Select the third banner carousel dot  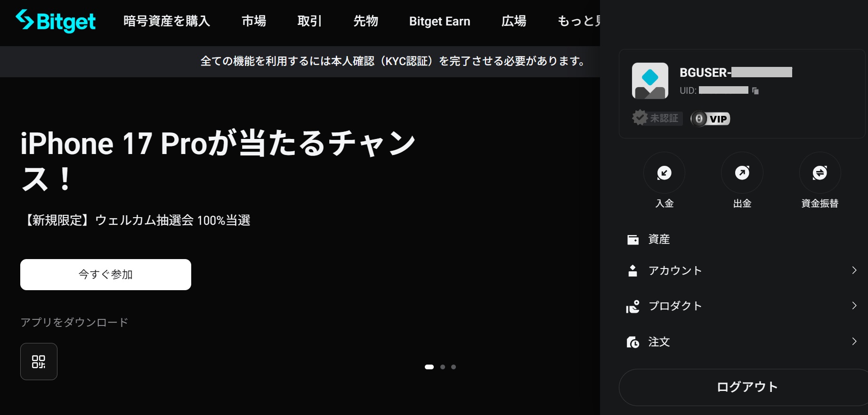click(454, 367)
